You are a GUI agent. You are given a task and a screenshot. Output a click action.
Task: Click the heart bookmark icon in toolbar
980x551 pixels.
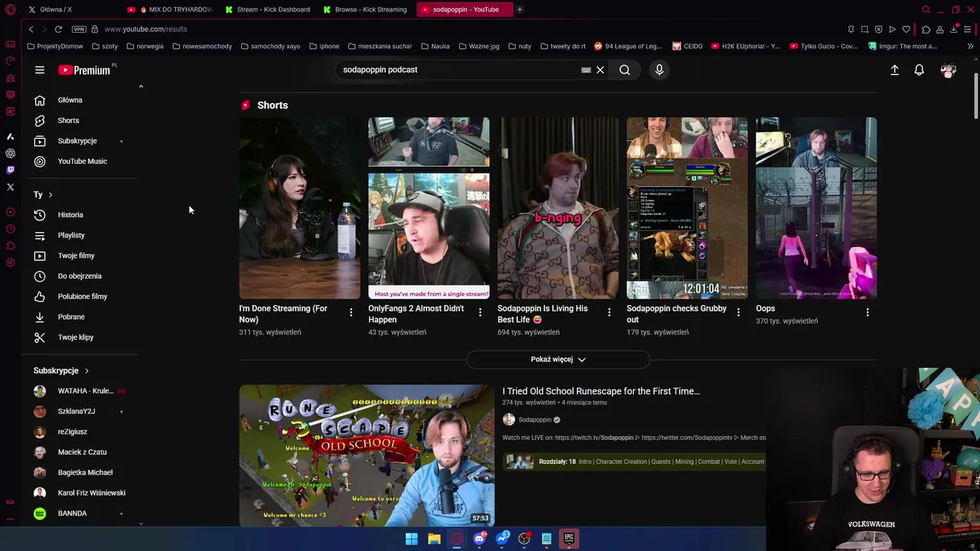click(x=906, y=29)
